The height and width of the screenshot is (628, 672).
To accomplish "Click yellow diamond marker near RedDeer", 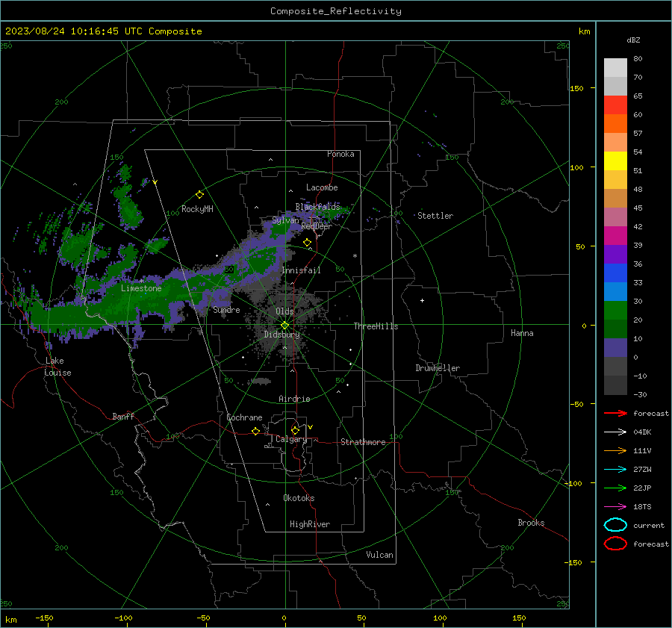I will point(308,243).
